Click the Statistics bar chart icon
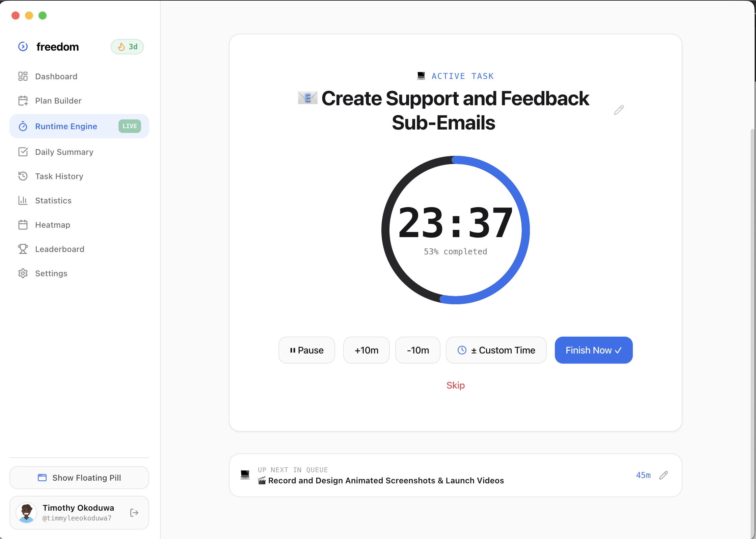The image size is (756, 539). (x=23, y=200)
